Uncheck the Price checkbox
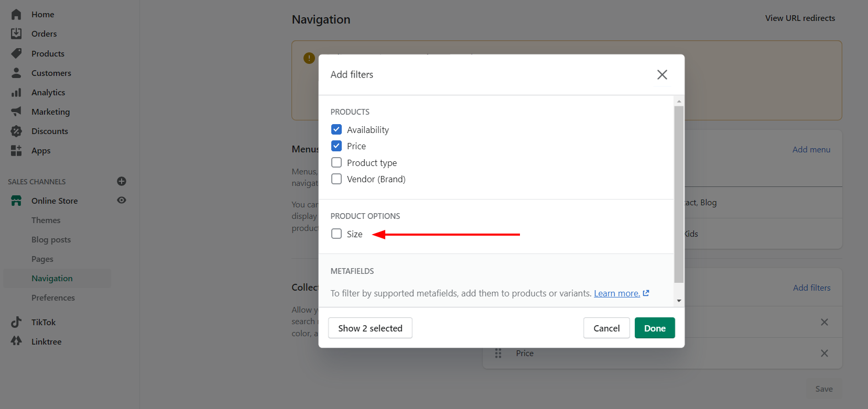Screen dimensions: 868x409 pos(337,146)
